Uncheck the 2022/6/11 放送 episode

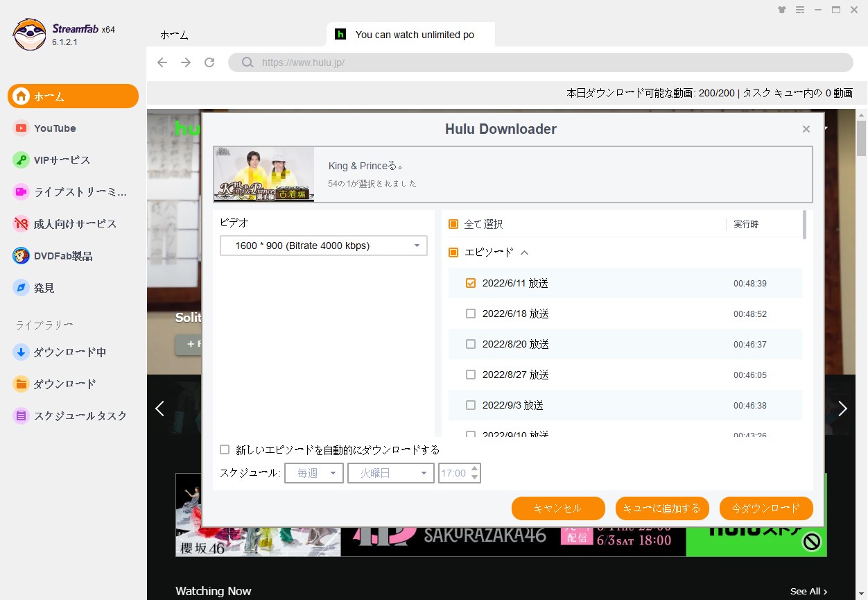471,283
